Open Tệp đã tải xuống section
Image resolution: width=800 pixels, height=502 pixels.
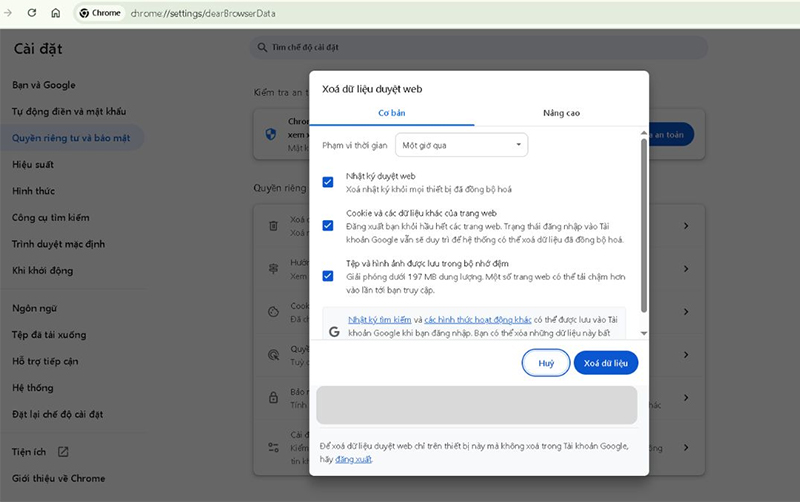click(49, 335)
